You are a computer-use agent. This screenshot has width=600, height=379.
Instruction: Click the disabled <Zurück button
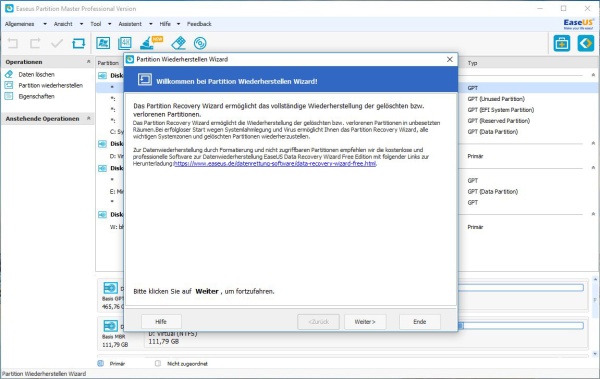tap(318, 322)
